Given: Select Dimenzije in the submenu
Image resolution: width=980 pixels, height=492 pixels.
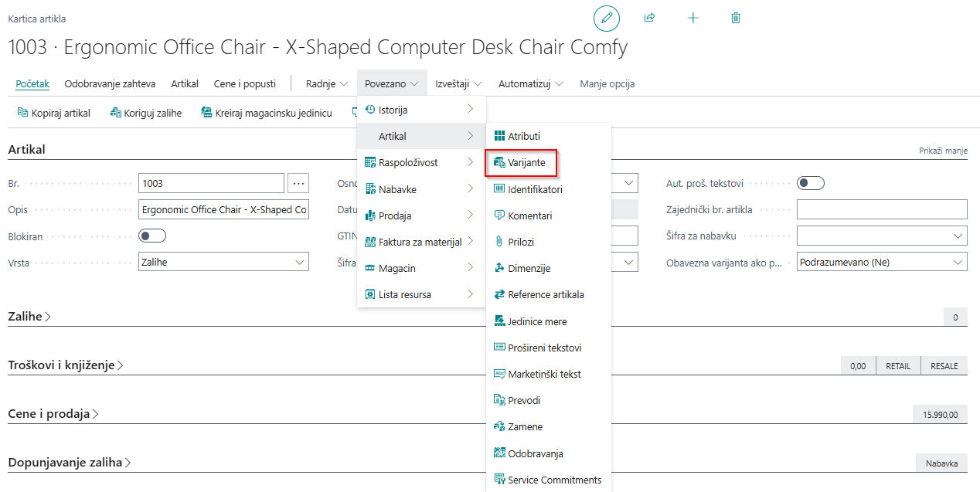Looking at the screenshot, I should pos(529,268).
